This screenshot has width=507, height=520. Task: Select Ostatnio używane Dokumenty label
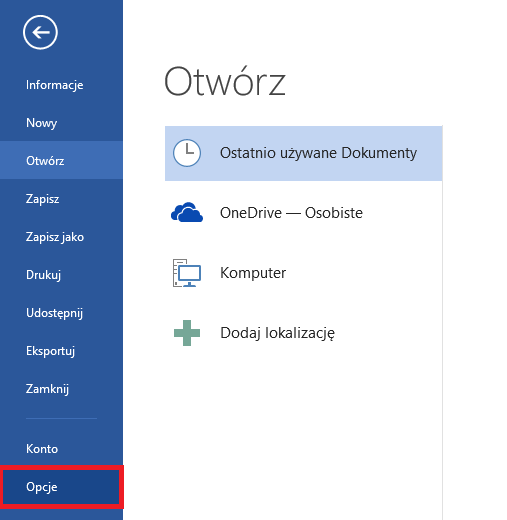point(318,153)
